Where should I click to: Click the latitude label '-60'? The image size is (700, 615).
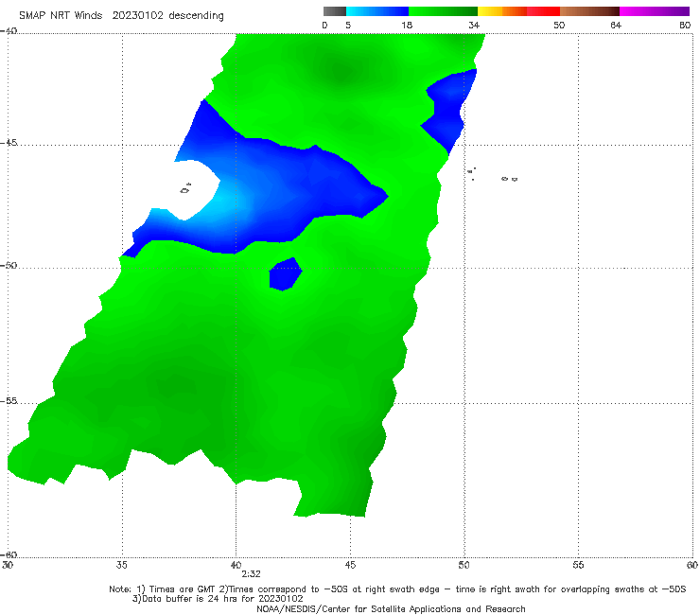(9, 554)
